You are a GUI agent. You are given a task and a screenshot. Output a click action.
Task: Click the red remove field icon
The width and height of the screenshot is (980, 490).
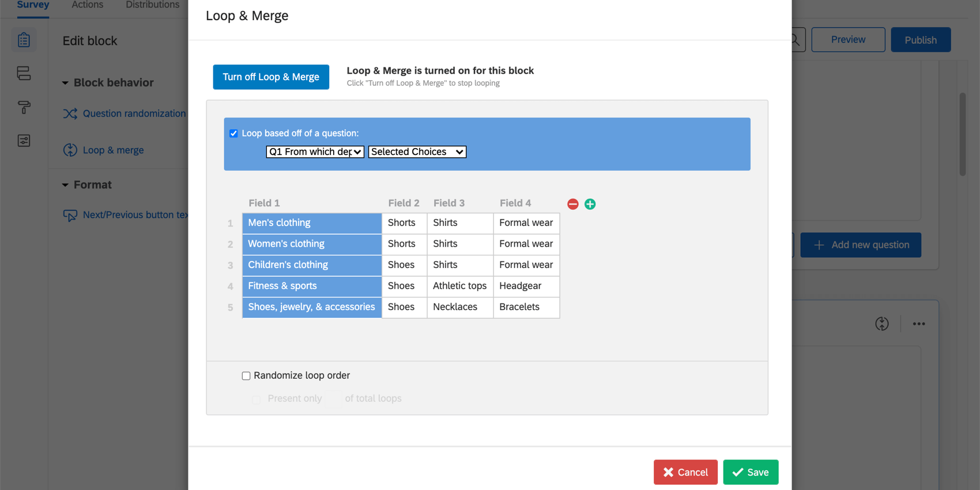(572, 204)
